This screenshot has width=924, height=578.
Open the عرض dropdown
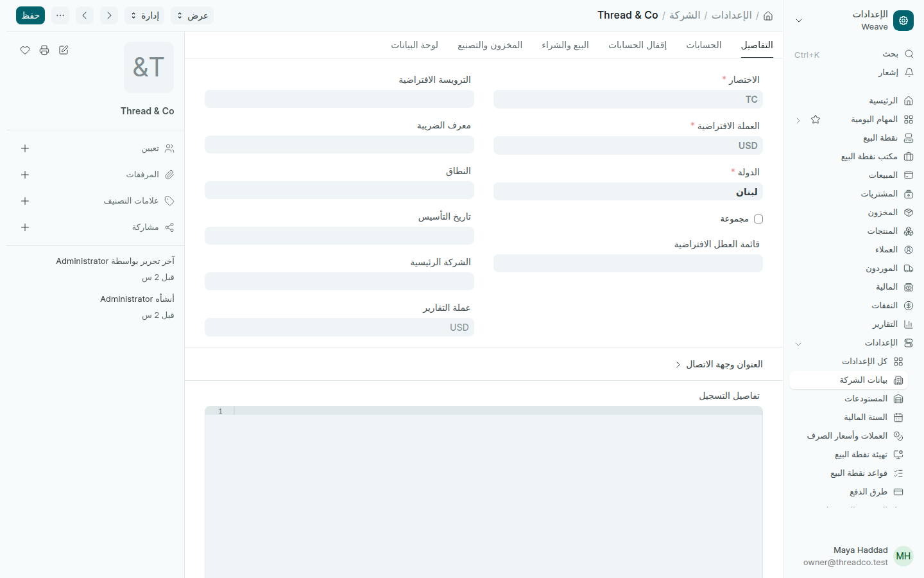193,15
